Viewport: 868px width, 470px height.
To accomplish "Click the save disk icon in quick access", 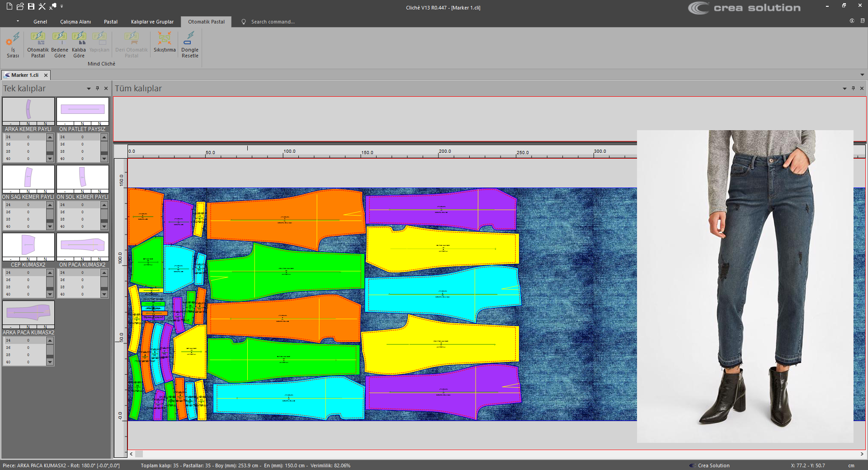I will coord(31,6).
